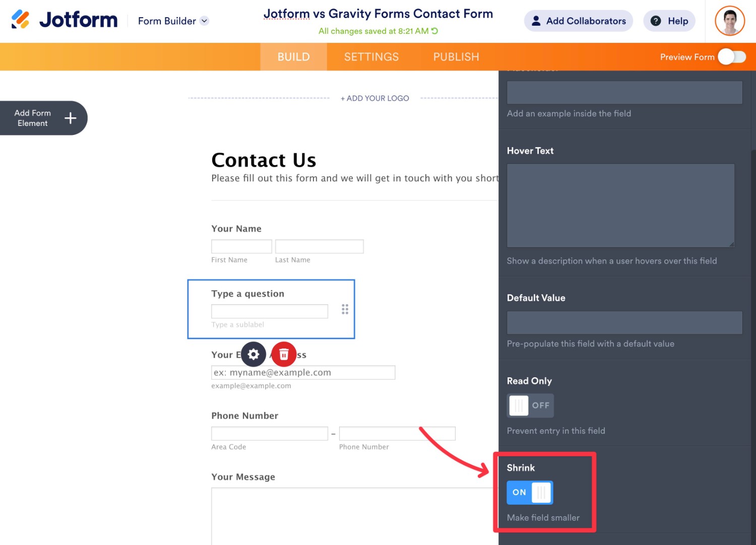Viewport: 756px width, 545px height.
Task: Click the drag handle dots on selected field
Action: coord(345,309)
